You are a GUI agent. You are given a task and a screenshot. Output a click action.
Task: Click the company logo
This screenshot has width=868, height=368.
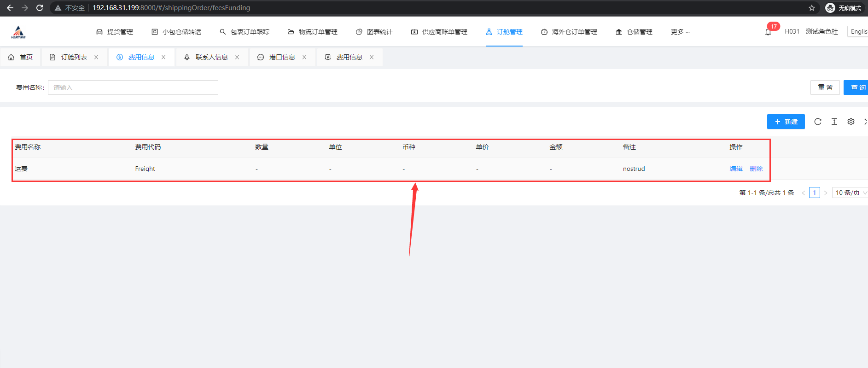click(x=18, y=32)
